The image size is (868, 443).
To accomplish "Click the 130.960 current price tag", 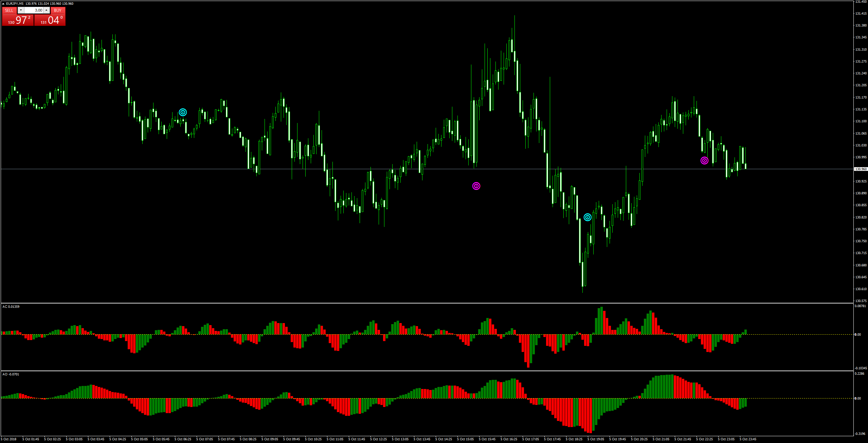I will pos(861,169).
